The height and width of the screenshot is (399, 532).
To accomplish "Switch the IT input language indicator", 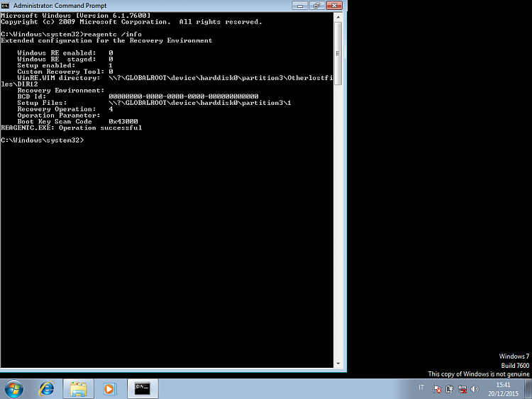I will pos(421,388).
